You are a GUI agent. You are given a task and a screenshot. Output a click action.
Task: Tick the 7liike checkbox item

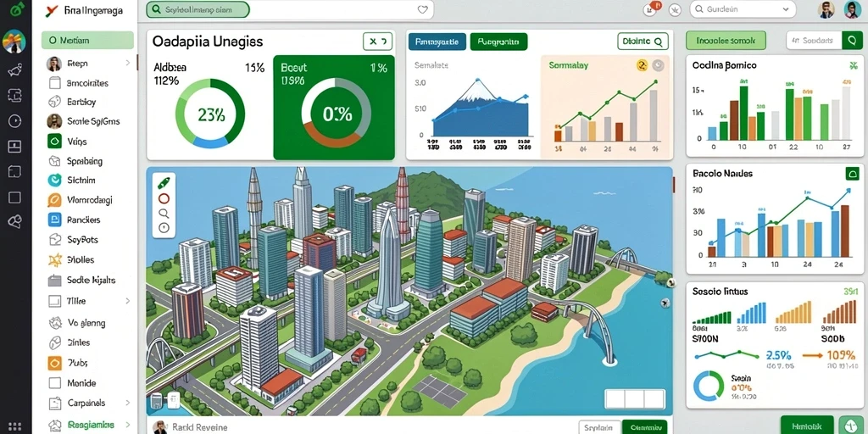(x=54, y=301)
